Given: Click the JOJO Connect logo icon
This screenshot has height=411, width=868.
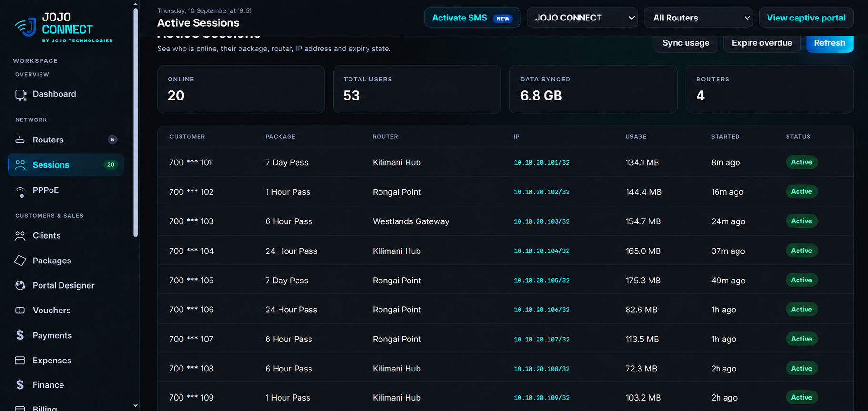Looking at the screenshot, I should click(26, 27).
